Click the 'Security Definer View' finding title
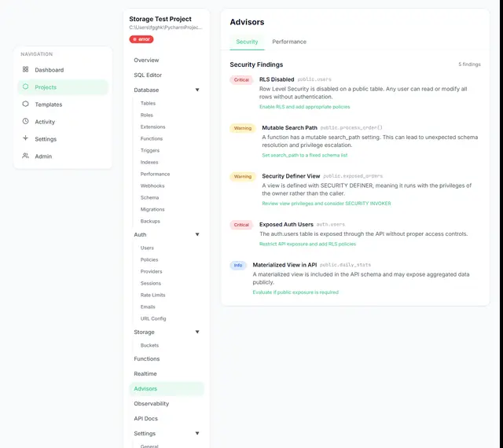This screenshot has height=448, width=503. [x=291, y=176]
